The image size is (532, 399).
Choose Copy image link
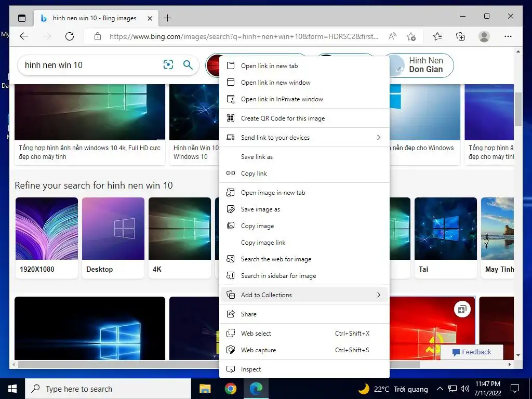click(304, 243)
